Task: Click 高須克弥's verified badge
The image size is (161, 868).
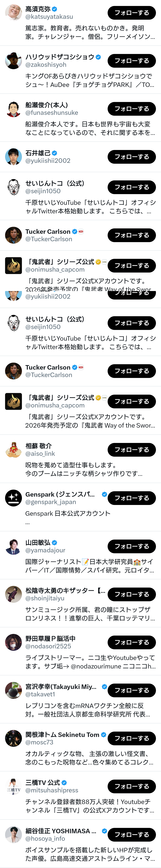Action: (x=55, y=9)
